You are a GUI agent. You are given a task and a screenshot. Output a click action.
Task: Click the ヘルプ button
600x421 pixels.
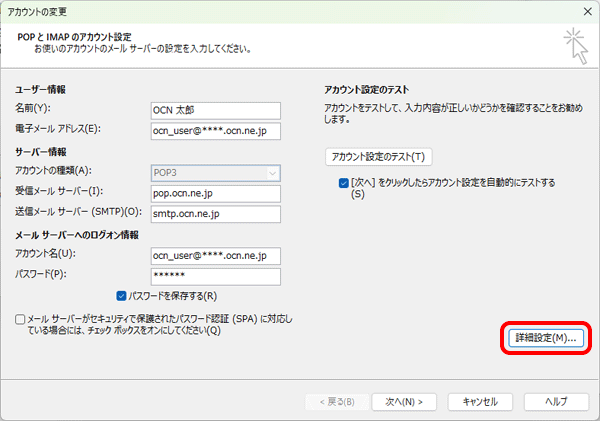[555, 401]
